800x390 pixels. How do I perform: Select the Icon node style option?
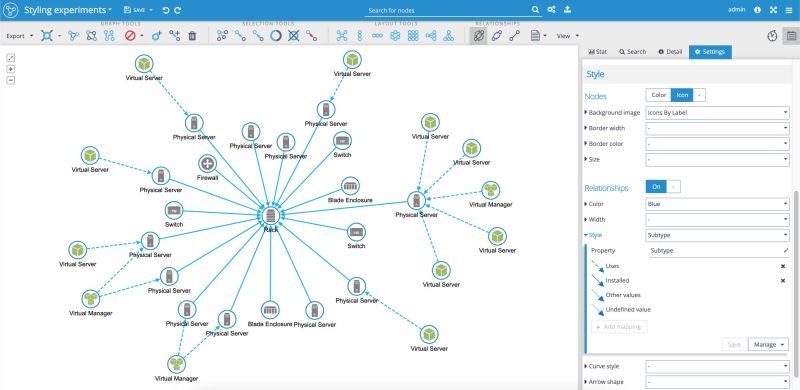point(682,95)
